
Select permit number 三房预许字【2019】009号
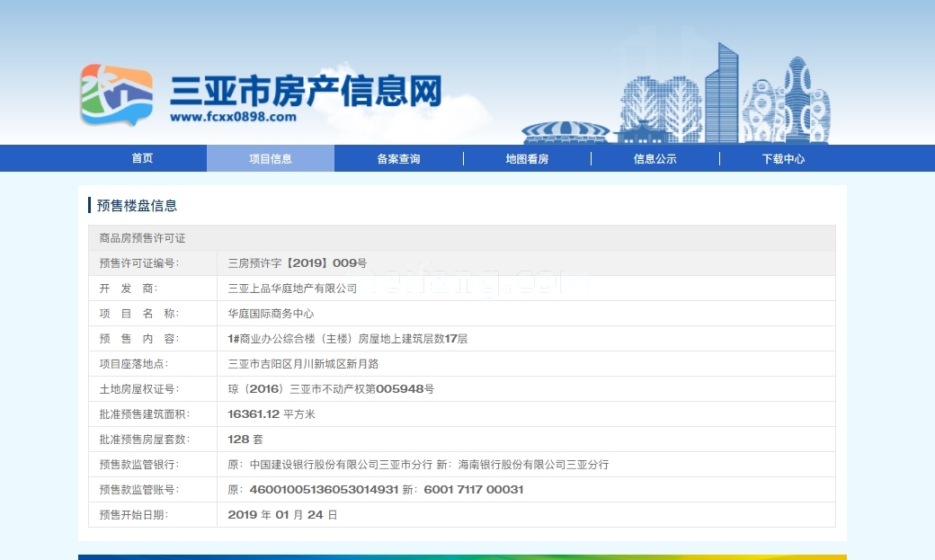pyautogui.click(x=297, y=263)
